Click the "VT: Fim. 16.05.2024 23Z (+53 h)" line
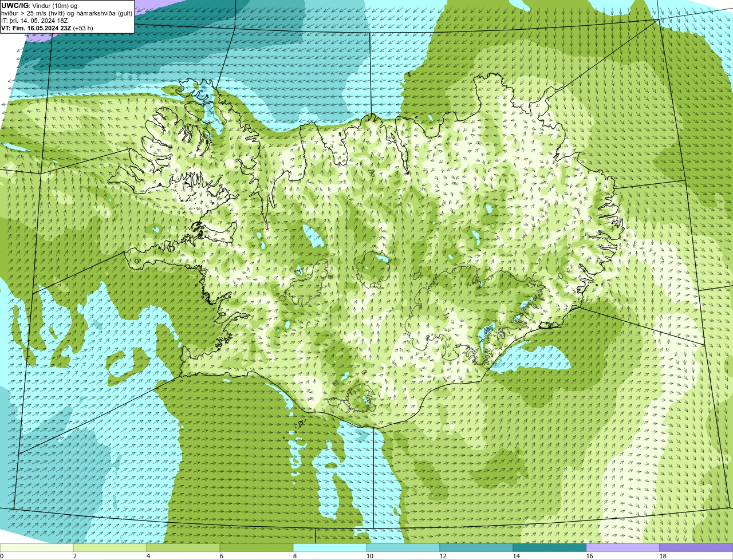This screenshot has height=560, width=733. [47, 27]
